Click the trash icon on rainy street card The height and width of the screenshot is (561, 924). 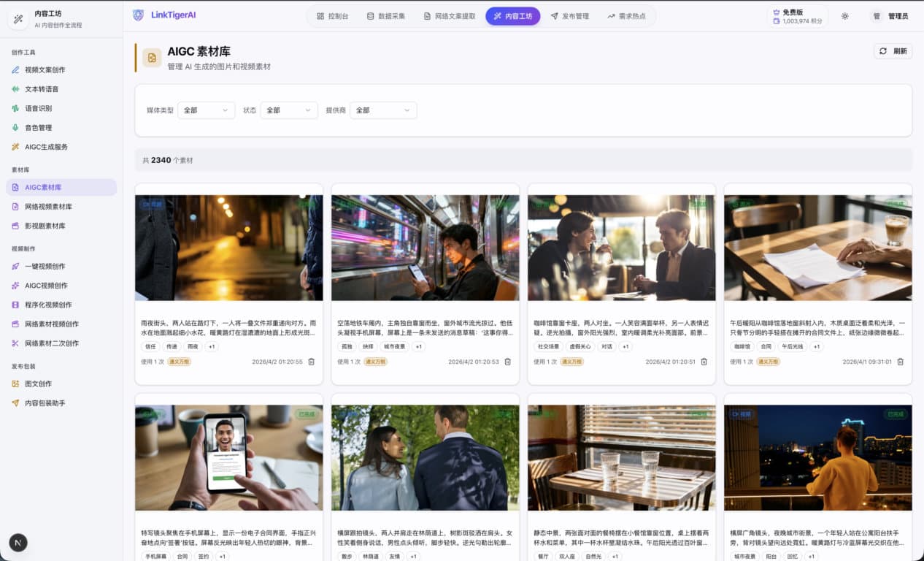pos(312,362)
